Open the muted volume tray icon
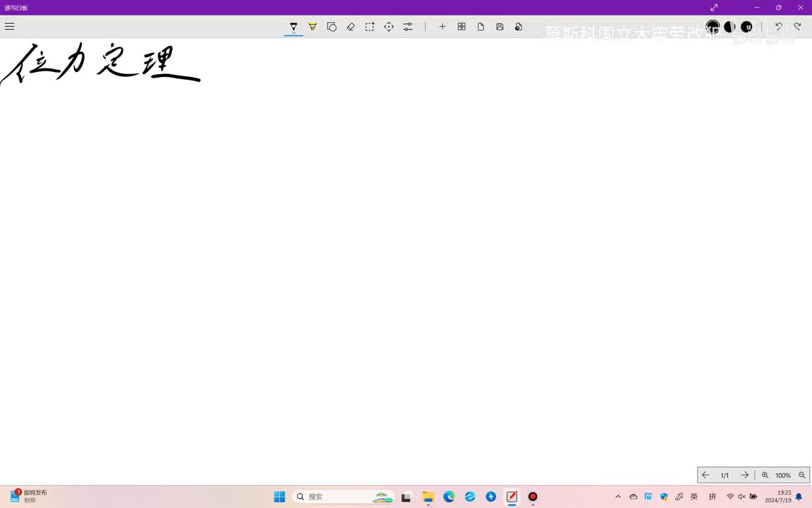812x508 pixels. point(742,497)
